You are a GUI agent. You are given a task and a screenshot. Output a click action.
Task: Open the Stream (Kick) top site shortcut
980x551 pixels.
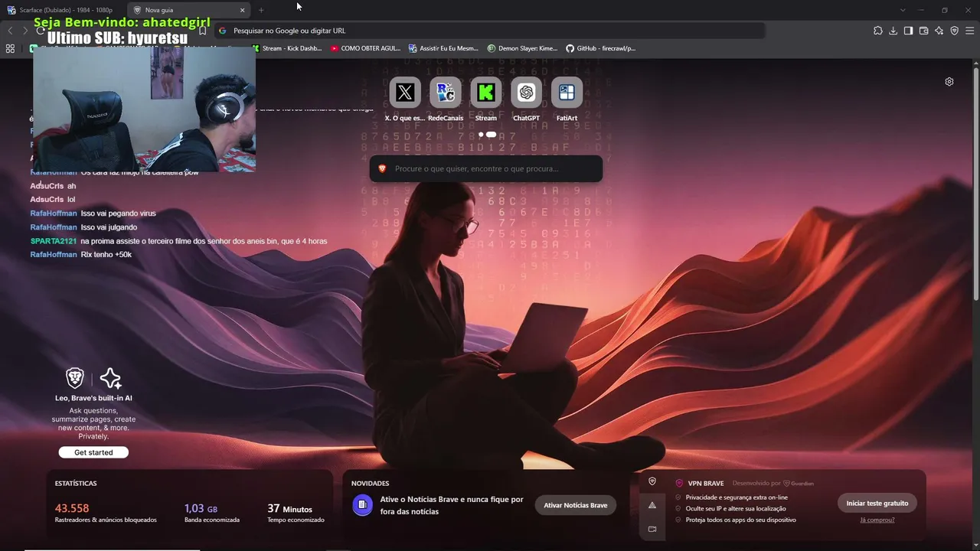coord(486,93)
